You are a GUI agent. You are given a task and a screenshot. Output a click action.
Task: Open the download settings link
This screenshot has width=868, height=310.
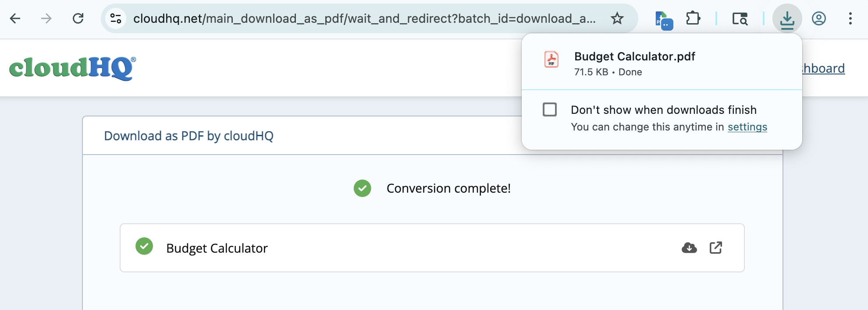pos(747,127)
